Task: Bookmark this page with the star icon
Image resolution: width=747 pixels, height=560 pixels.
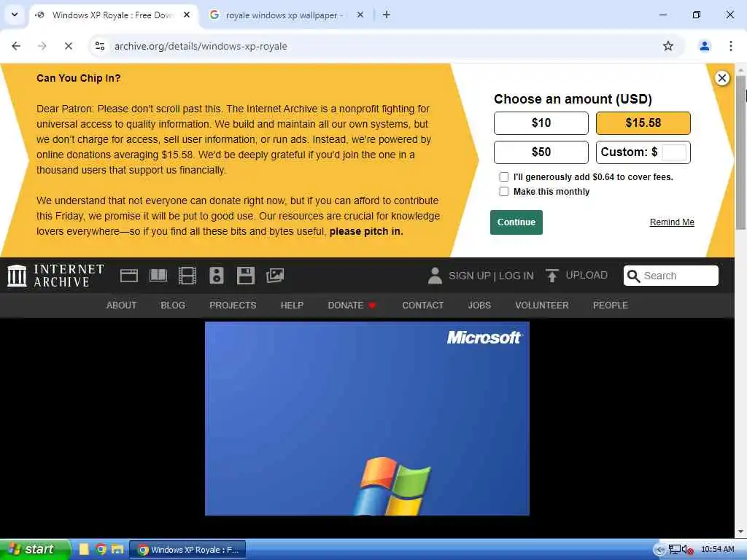Action: point(668,46)
